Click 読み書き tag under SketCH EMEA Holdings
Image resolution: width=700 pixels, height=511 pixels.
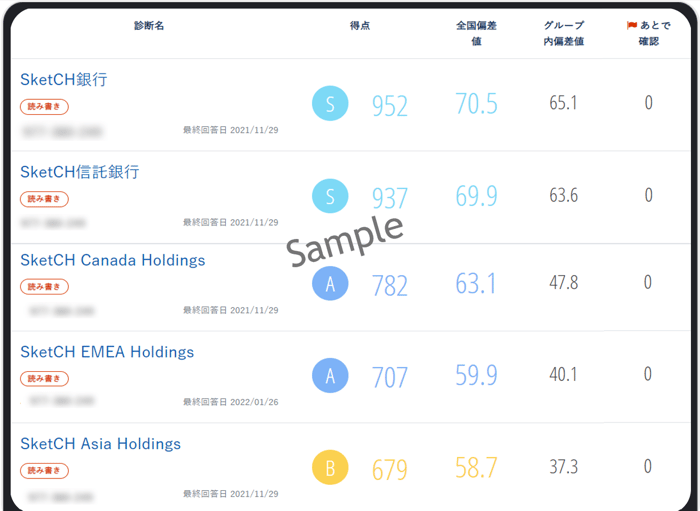44,378
